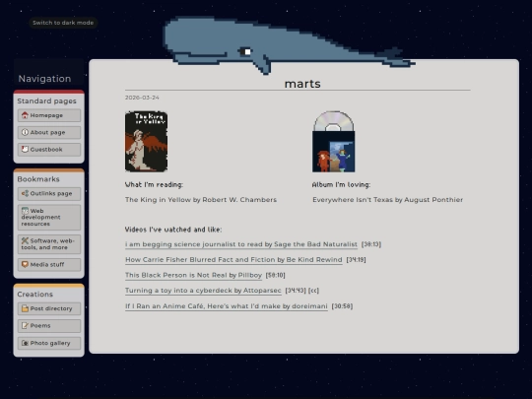Screen dimensions: 532x399
Task: Open the Poems label
Action: point(40,326)
